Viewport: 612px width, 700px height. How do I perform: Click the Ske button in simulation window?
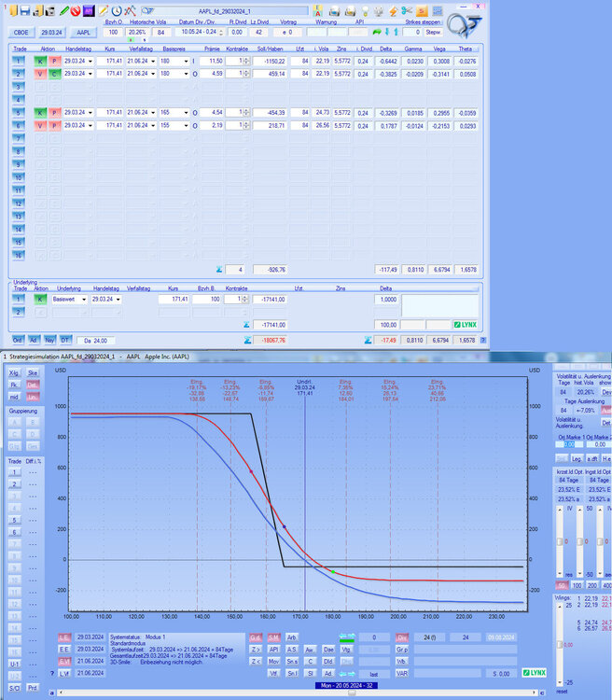pos(32,372)
